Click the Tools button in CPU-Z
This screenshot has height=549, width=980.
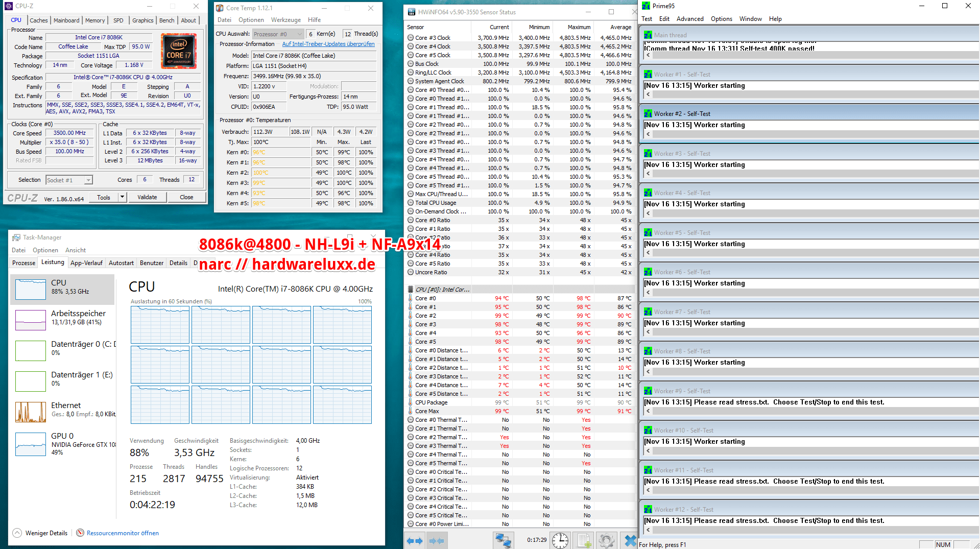click(x=104, y=197)
